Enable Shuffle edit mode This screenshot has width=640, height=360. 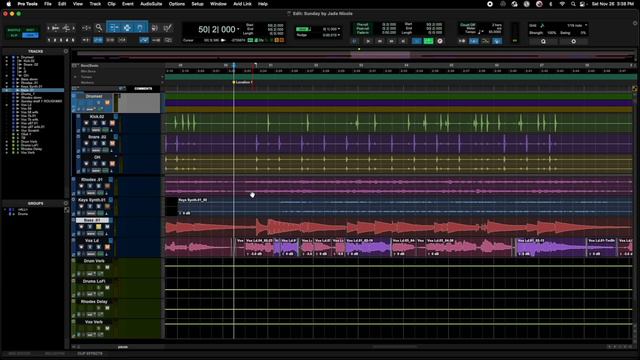click(13, 30)
